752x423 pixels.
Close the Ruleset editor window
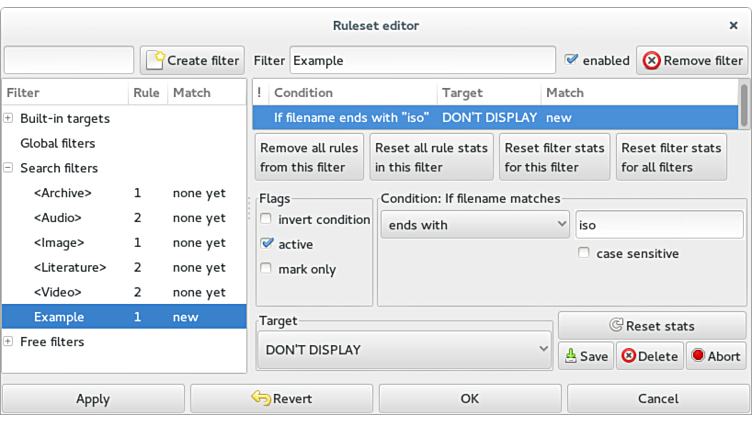click(733, 25)
